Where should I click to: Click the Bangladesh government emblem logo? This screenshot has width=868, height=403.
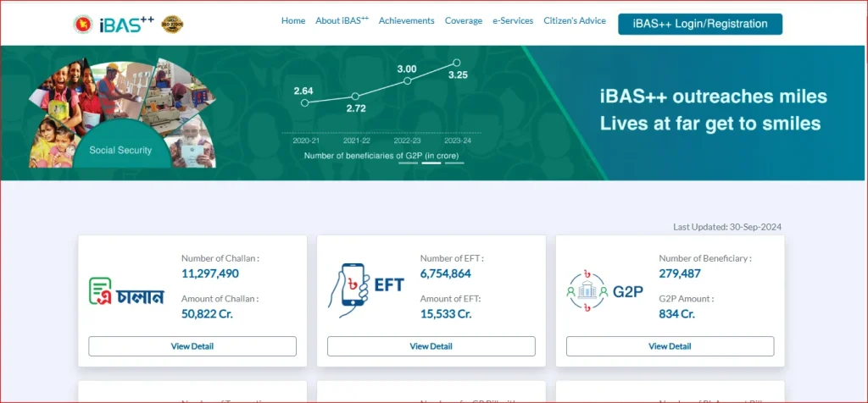pos(83,24)
